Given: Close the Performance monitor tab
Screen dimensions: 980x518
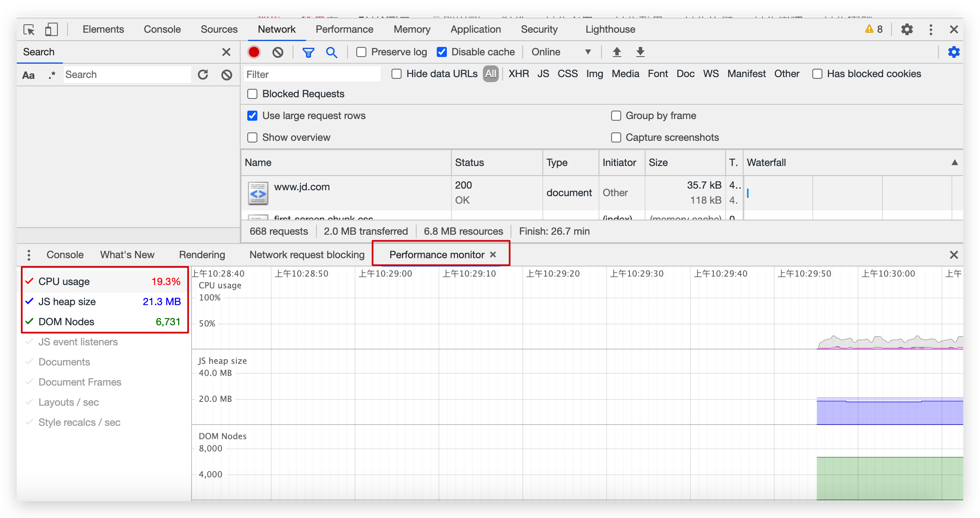Looking at the screenshot, I should click(493, 254).
